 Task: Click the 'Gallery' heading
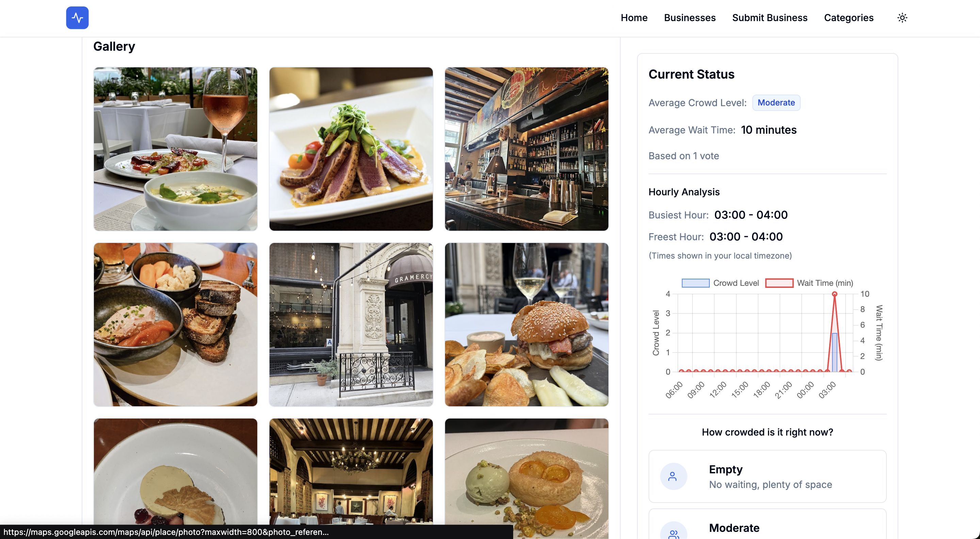(x=114, y=46)
